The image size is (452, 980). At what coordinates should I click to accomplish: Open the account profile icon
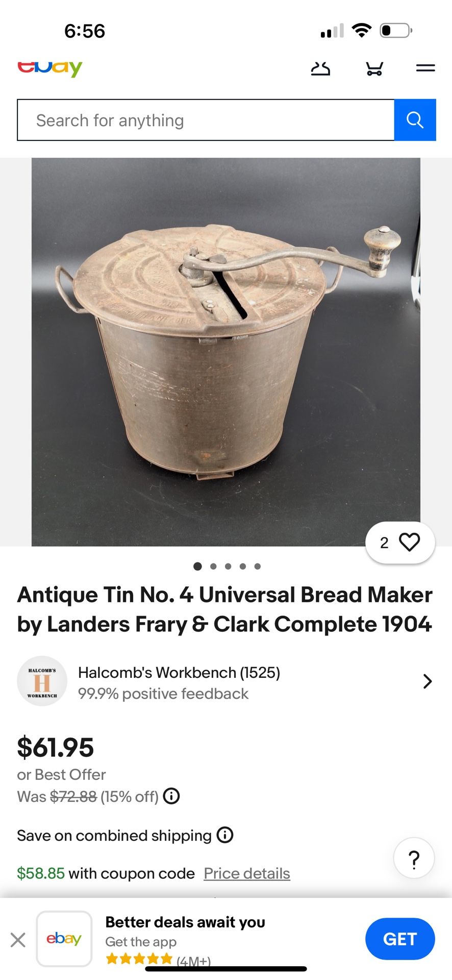pos(320,68)
